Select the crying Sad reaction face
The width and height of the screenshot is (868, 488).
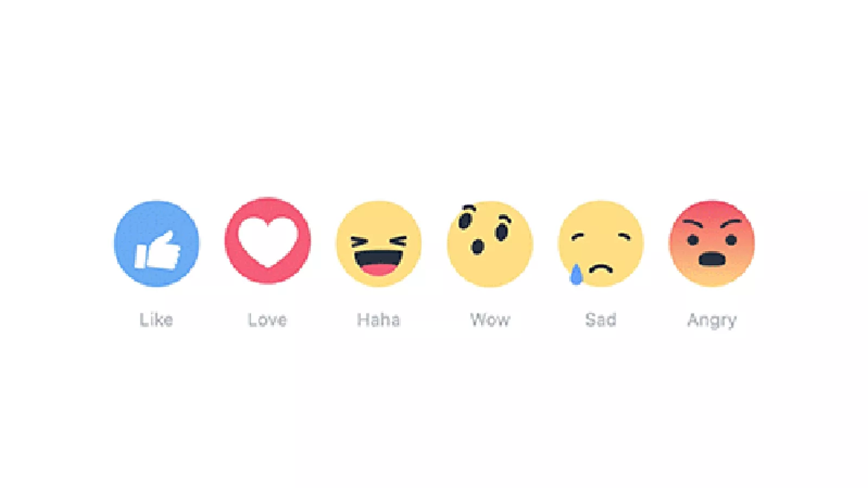(x=601, y=243)
